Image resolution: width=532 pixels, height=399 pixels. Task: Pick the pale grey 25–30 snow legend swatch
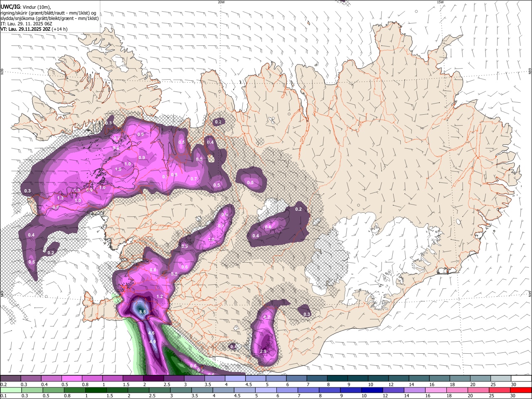(x=501, y=379)
